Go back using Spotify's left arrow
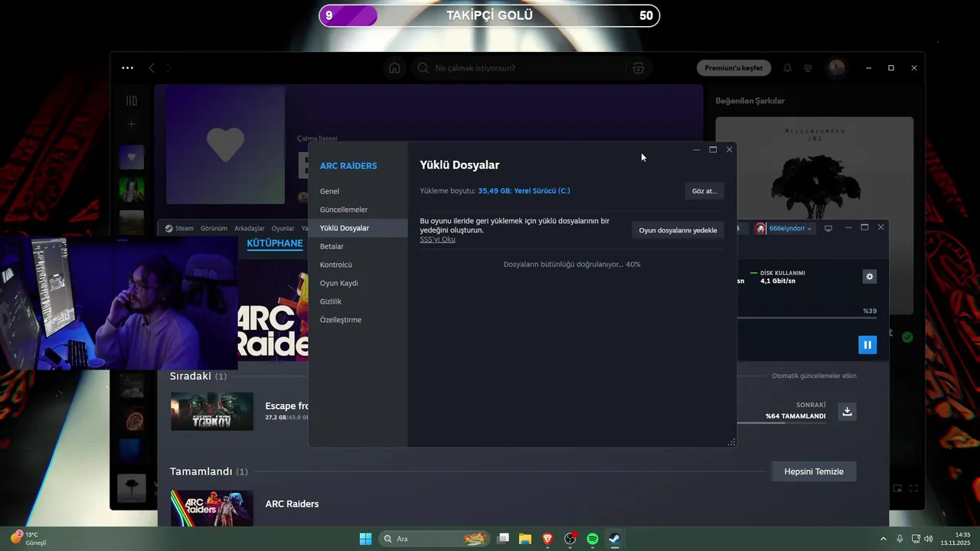The image size is (980, 551). click(152, 68)
